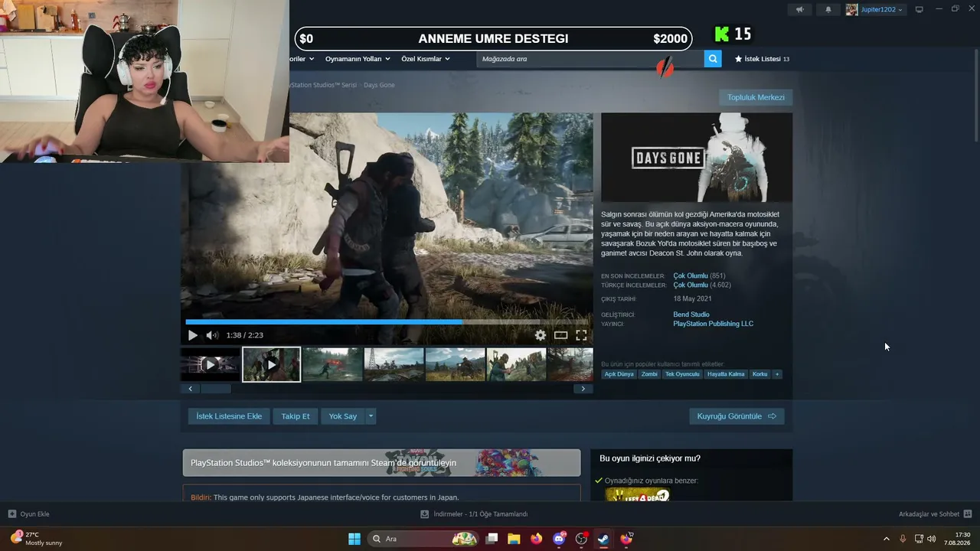Open the Korku tag
This screenshot has width=980, height=551.
pos(759,374)
